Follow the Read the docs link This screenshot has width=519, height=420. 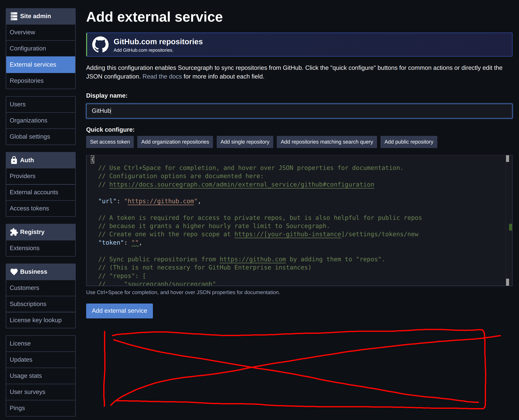tap(162, 76)
